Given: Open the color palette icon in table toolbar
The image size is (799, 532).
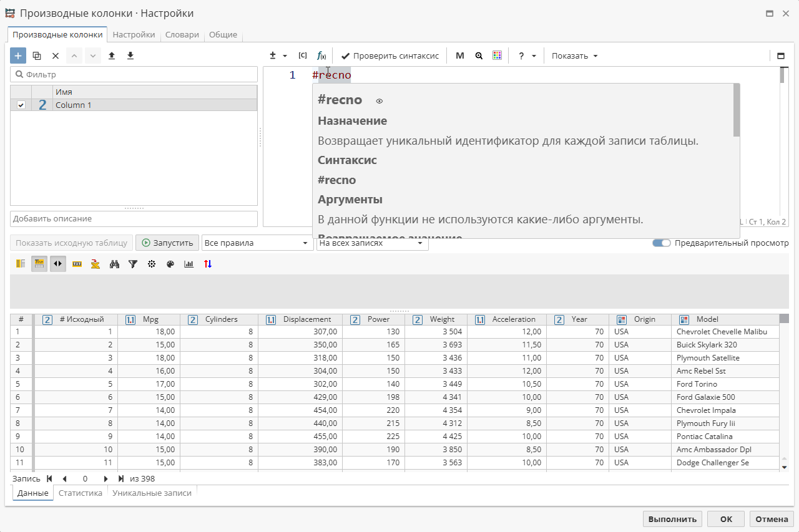Looking at the screenshot, I should pyautogui.click(x=170, y=264).
